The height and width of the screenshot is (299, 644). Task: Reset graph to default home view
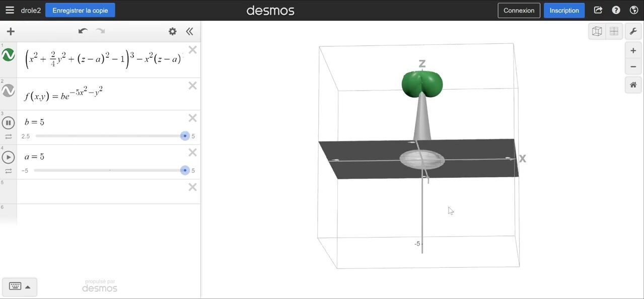633,85
